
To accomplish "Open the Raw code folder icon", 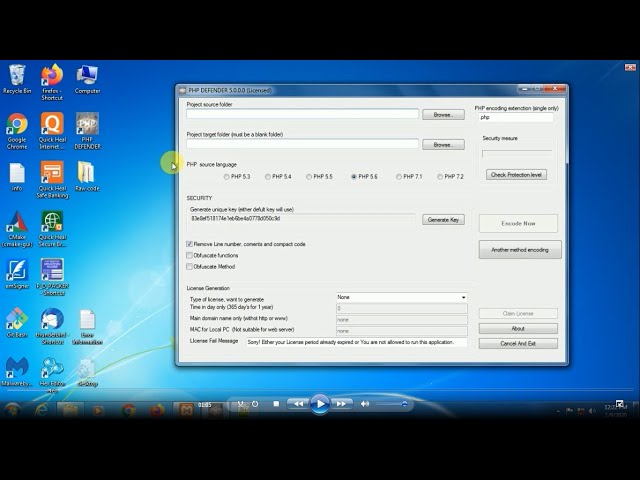I will tap(87, 177).
